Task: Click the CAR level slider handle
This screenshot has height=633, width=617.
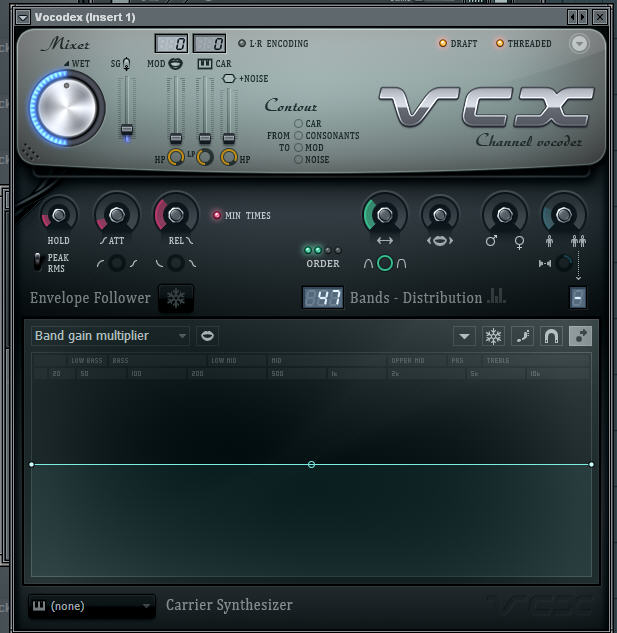Action: [x=205, y=138]
